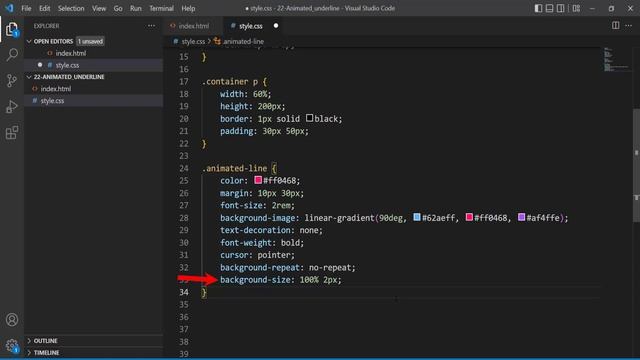Open the #af4ffe gradient color swatch
The image size is (640, 360).
(x=521, y=217)
